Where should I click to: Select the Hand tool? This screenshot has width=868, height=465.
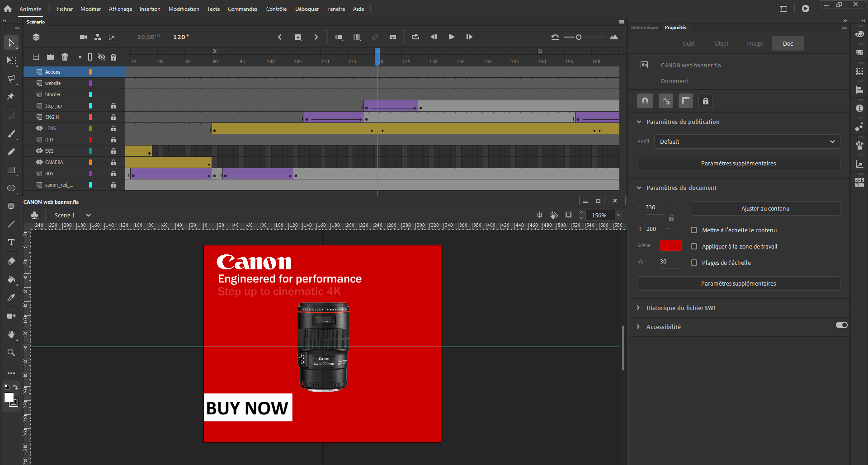pyautogui.click(x=11, y=334)
